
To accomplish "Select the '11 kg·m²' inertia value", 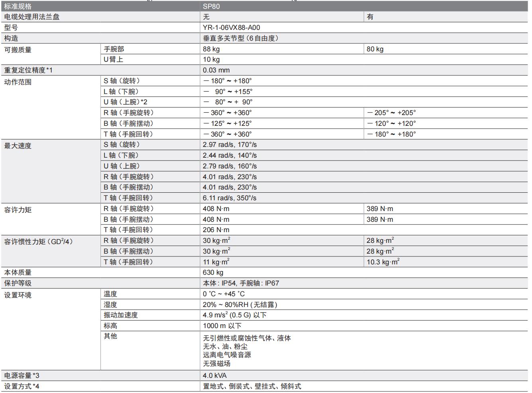I will (216, 262).
